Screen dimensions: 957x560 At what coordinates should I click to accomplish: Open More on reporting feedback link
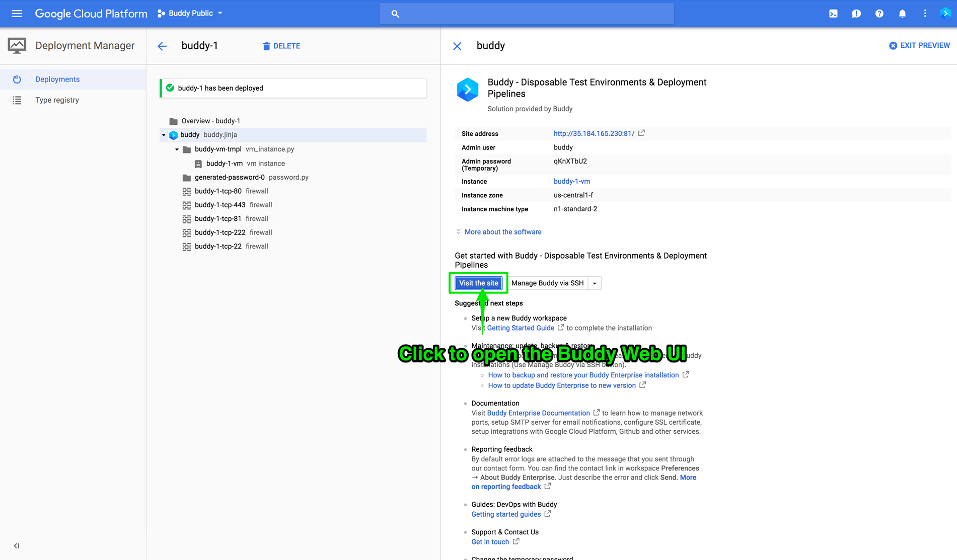click(x=506, y=487)
